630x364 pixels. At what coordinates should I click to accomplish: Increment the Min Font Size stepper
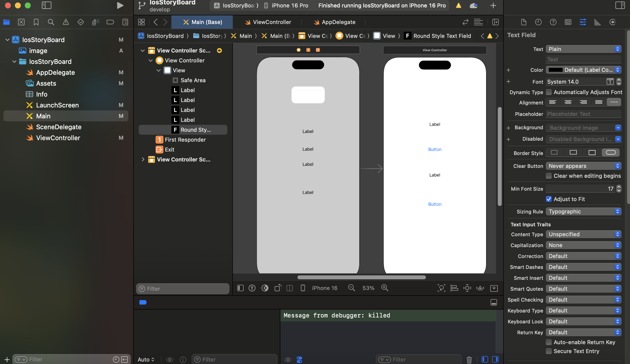(619, 187)
